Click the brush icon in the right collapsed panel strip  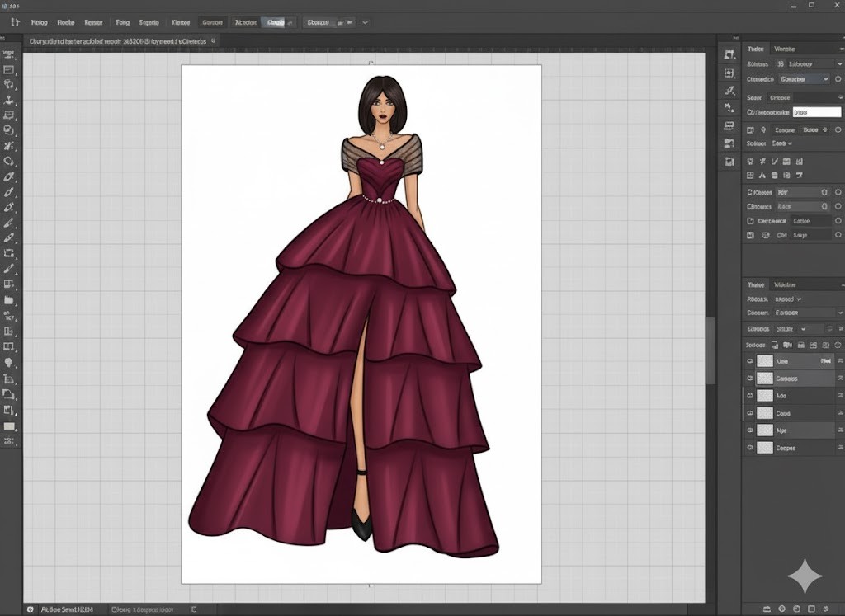tap(729, 90)
